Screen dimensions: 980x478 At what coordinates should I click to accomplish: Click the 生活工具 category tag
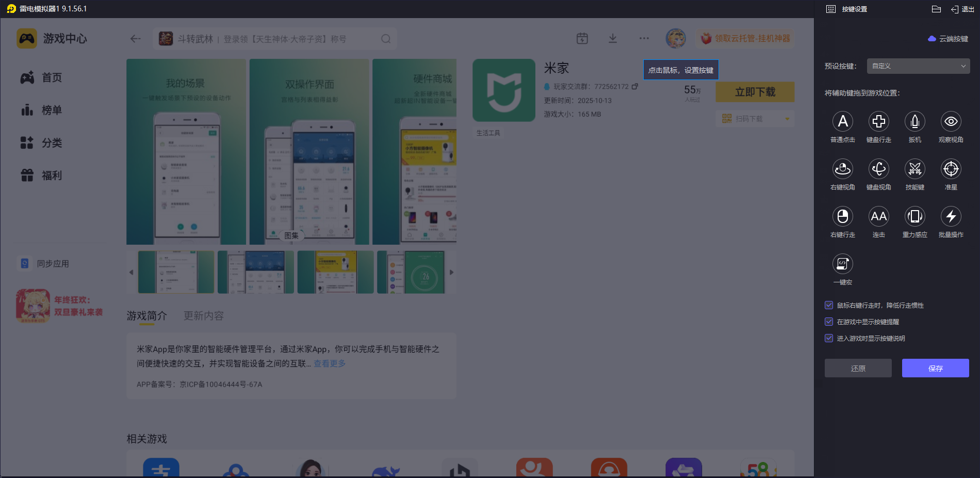488,133
